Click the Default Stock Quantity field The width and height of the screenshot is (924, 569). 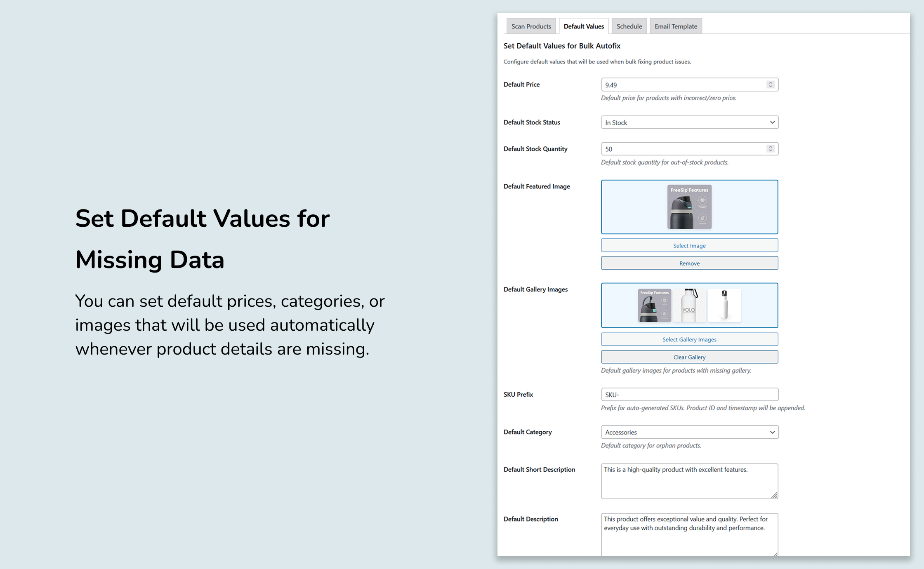[689, 149]
